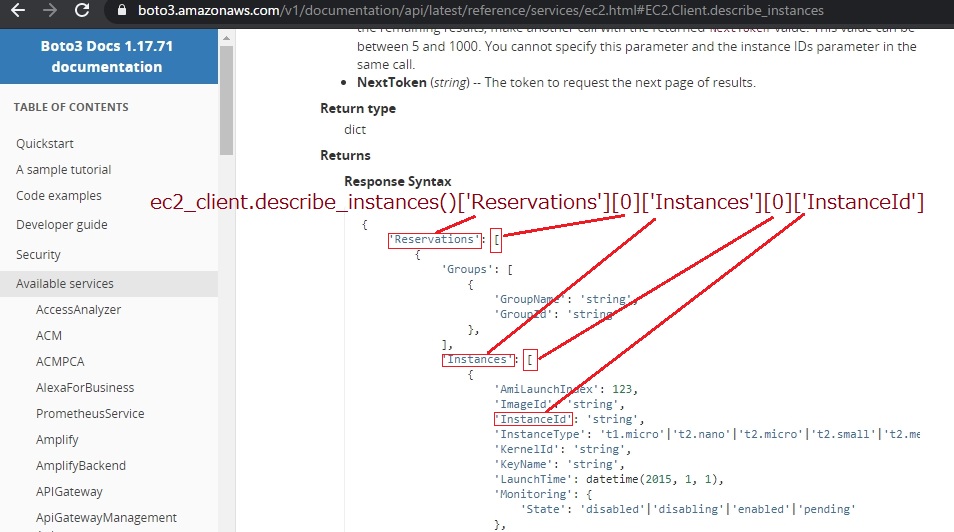Screen dimensions: 954x532
Task: Click the sidebar scroll-up arrow
Action: [226, 38]
